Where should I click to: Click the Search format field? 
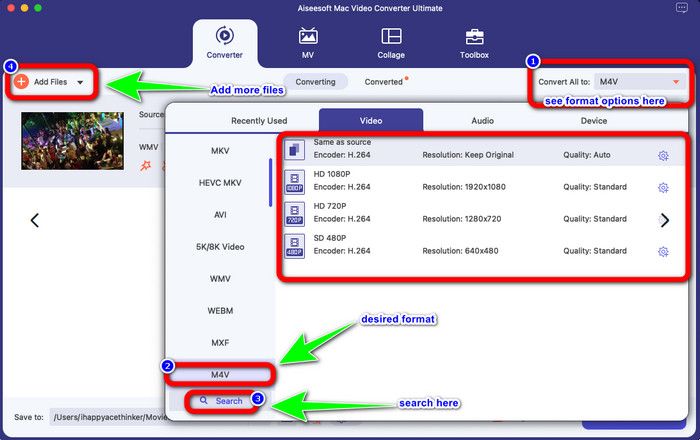pyautogui.click(x=221, y=401)
